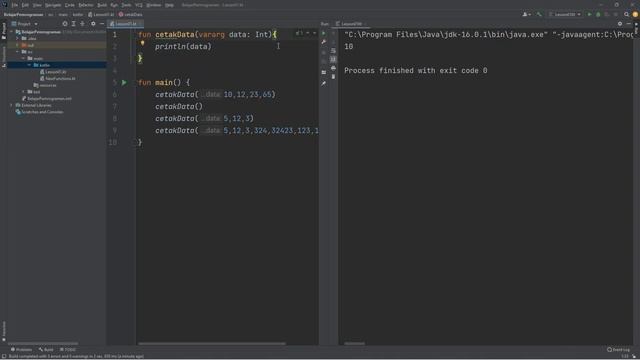Select Lesson tab in Run panel
This screenshot has width=640, height=360.
(x=350, y=24)
